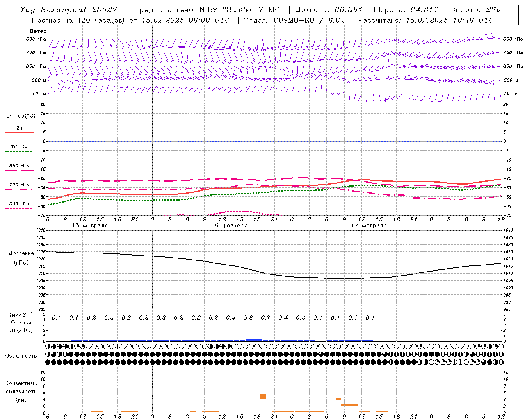This screenshot has height=420, width=525.
Task: Click the "700 гПа" temperature legend entry
Action: click(19, 185)
